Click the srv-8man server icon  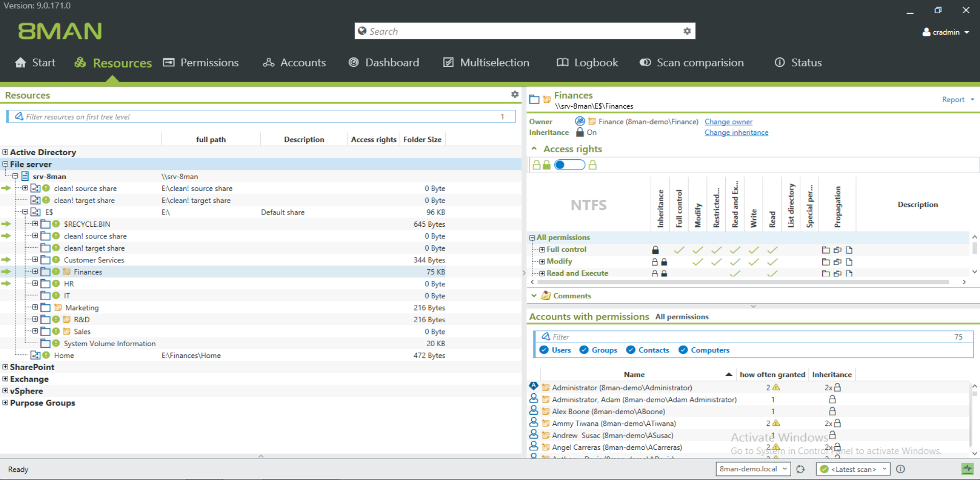25,176
